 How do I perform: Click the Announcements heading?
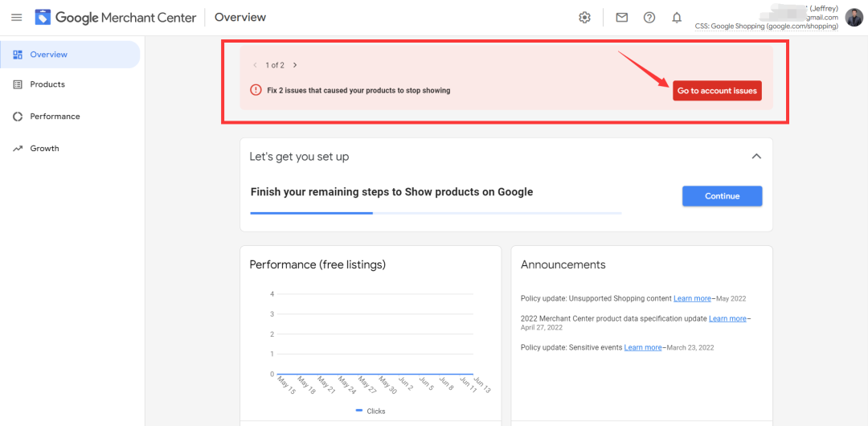[x=563, y=264]
